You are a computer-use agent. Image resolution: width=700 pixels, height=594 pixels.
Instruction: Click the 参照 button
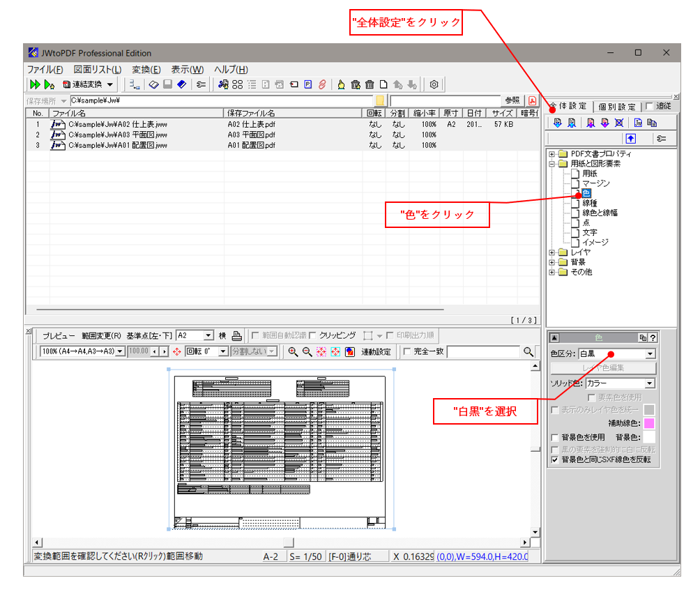click(x=511, y=100)
